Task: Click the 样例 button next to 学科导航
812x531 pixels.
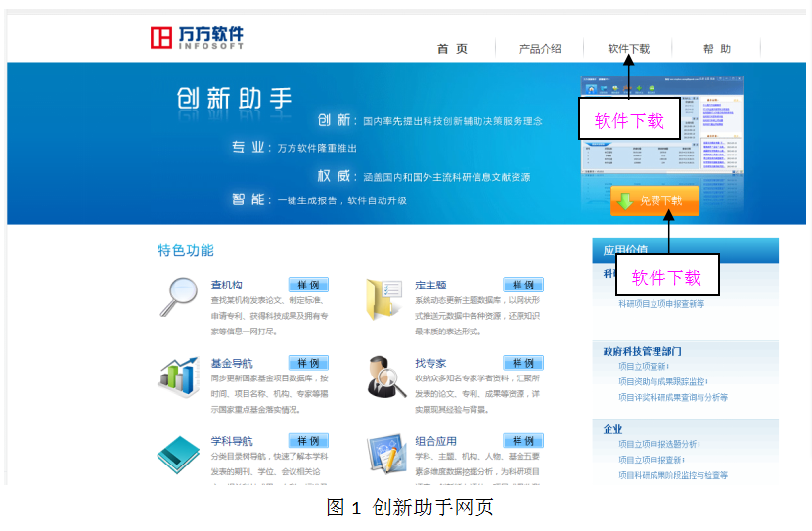Action: tap(308, 441)
